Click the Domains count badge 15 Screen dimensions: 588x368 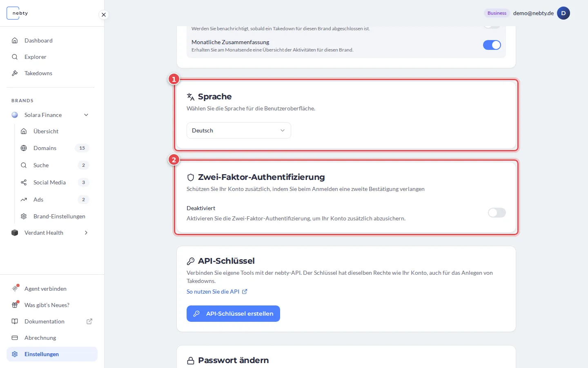point(82,148)
